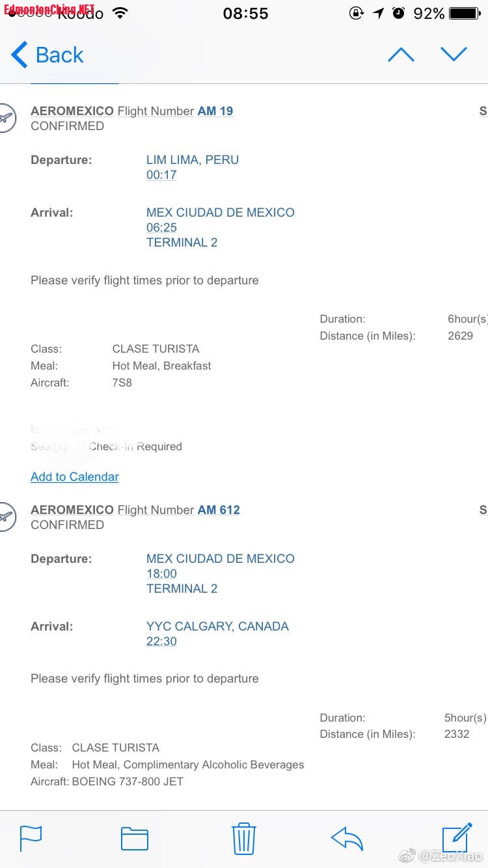This screenshot has width=488, height=868.
Task: Tap the airplane icon beside AM 19
Action: 5,118
